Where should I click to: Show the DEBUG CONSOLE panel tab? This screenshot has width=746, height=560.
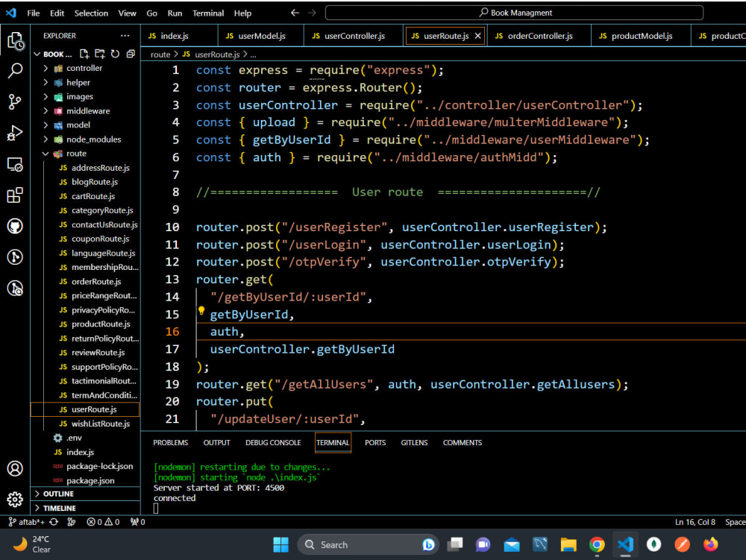click(x=273, y=443)
